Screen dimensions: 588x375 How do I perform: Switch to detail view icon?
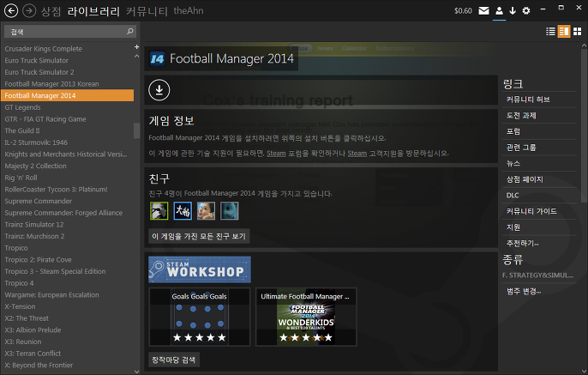click(564, 32)
